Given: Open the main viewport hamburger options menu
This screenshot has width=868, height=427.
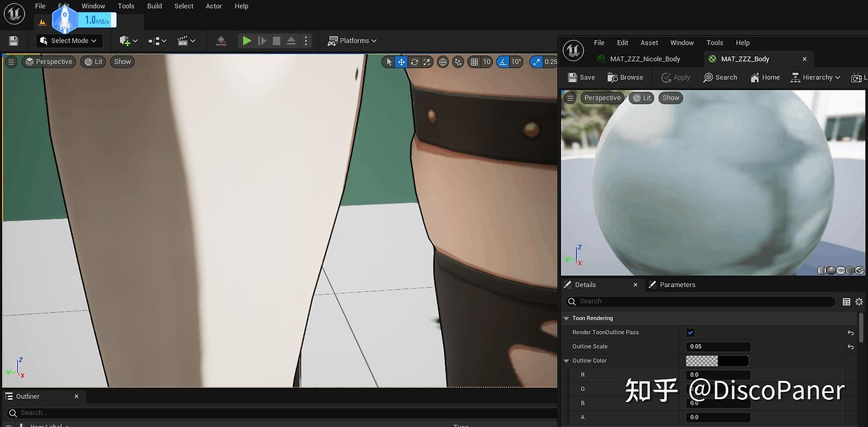Looking at the screenshot, I should point(11,62).
